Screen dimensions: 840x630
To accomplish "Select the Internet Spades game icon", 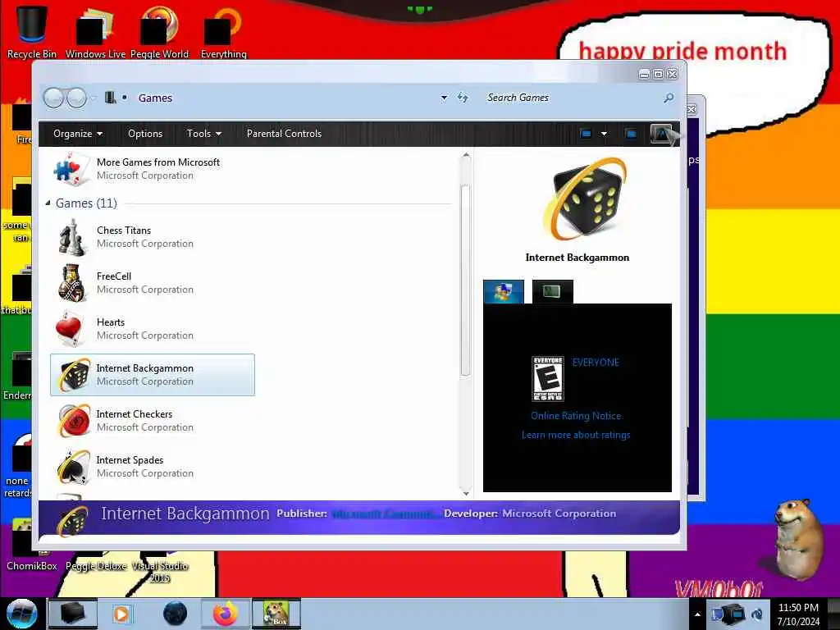I will coord(74,467).
